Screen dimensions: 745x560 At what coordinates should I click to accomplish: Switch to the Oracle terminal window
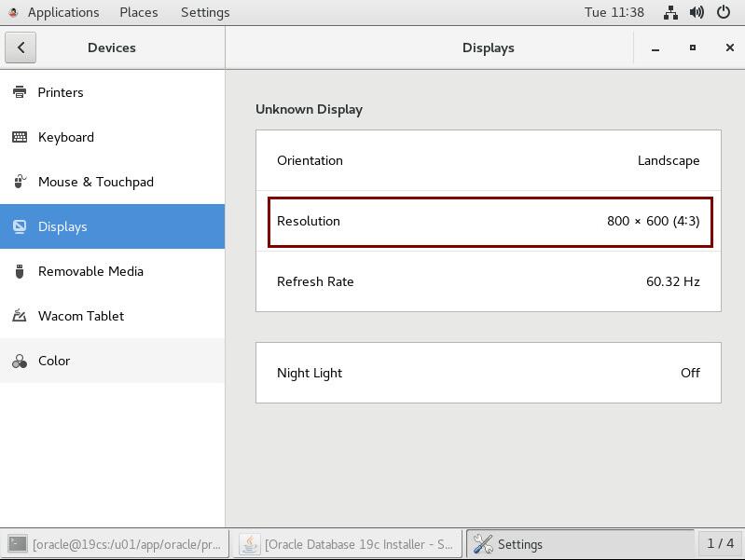click(x=116, y=544)
